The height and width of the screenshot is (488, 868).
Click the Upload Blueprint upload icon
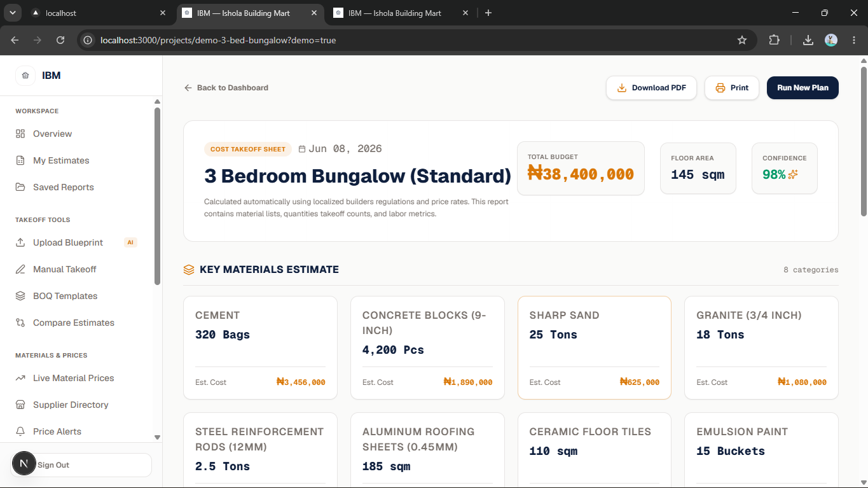pyautogui.click(x=20, y=242)
